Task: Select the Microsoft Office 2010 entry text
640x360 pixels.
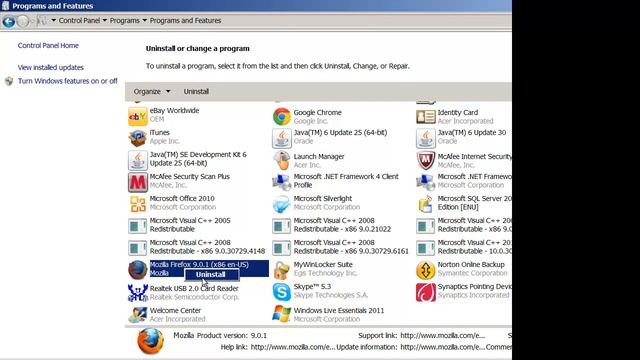Action: (182, 203)
